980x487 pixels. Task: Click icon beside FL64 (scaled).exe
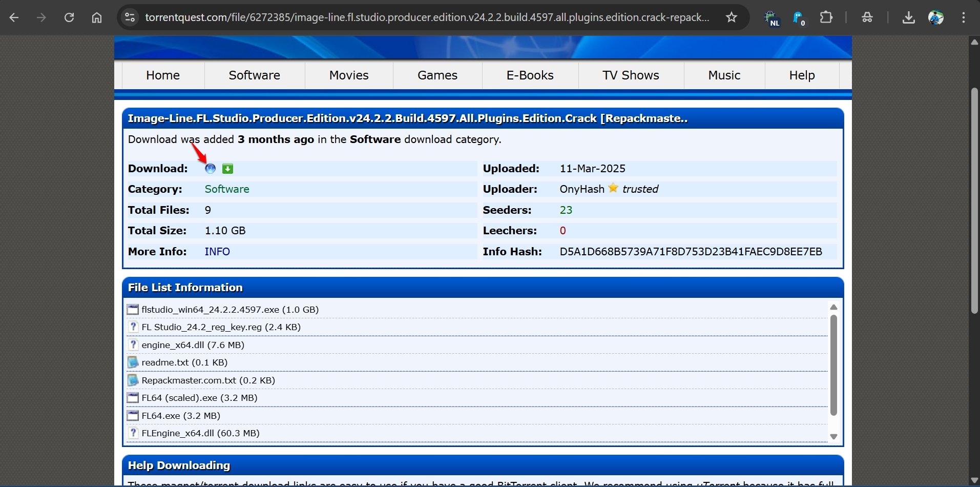[133, 398]
